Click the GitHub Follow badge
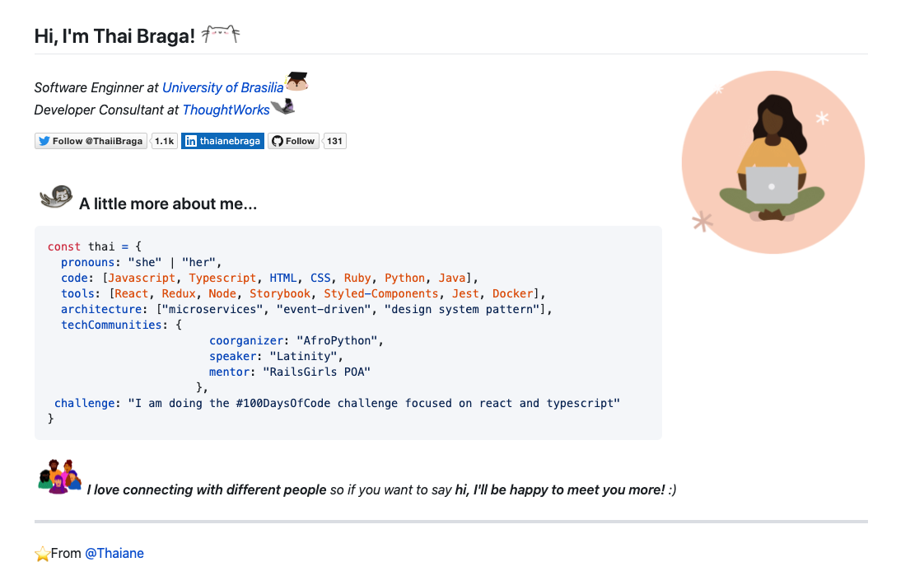Image resolution: width=924 pixels, height=576 pixels. (x=293, y=140)
